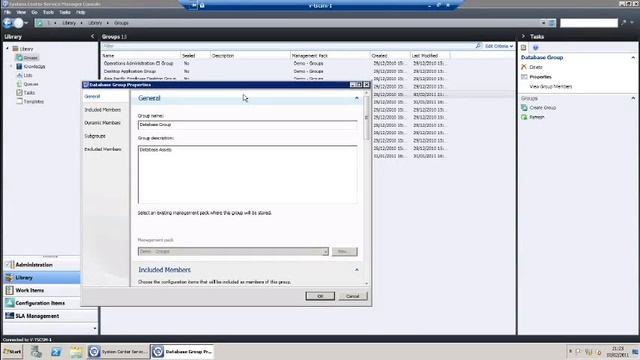Click the Queues icon in Library tree

click(x=19, y=84)
